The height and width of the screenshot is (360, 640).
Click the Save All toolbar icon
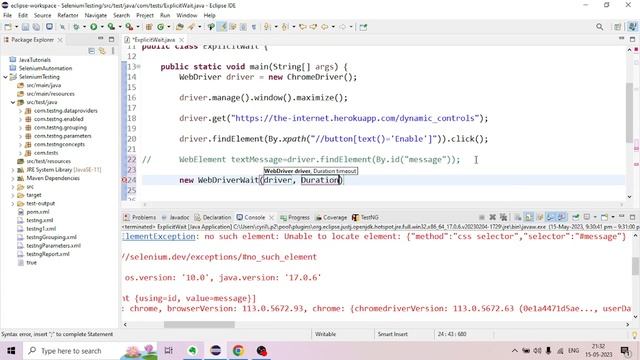(x=36, y=27)
